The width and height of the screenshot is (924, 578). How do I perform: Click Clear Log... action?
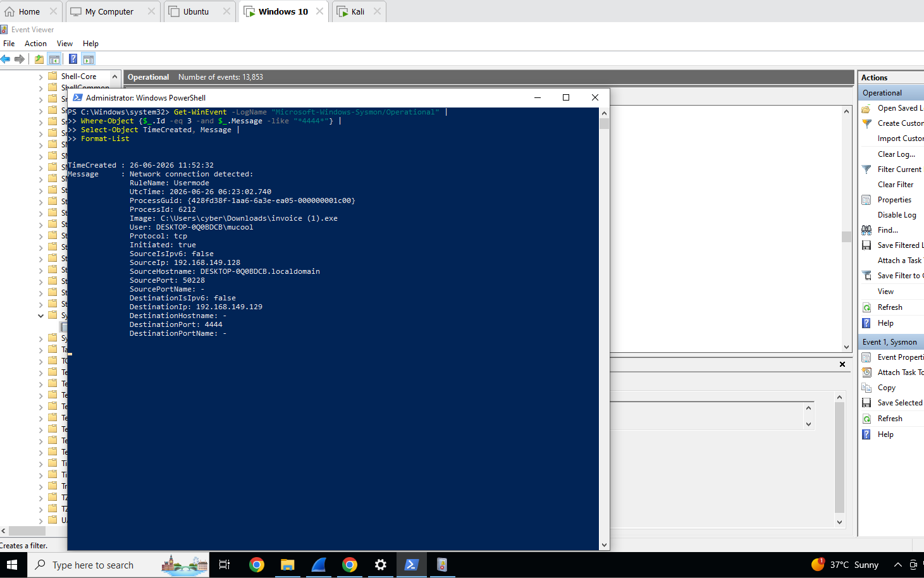(896, 154)
